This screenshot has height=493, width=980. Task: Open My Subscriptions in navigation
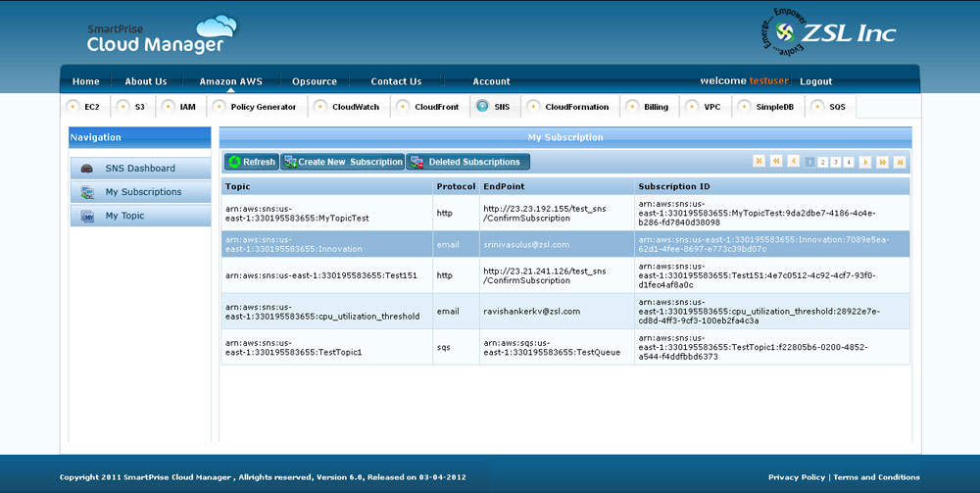point(140,192)
